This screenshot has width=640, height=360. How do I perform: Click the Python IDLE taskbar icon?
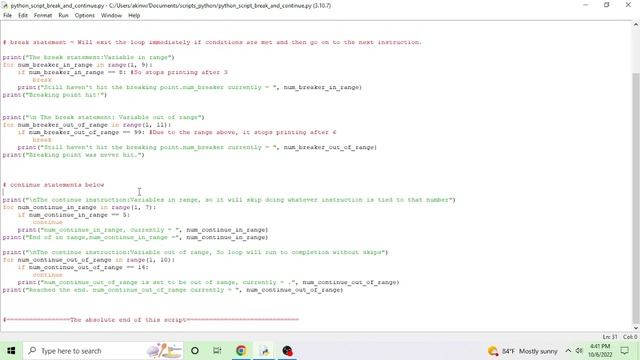pyautogui.click(x=264, y=351)
